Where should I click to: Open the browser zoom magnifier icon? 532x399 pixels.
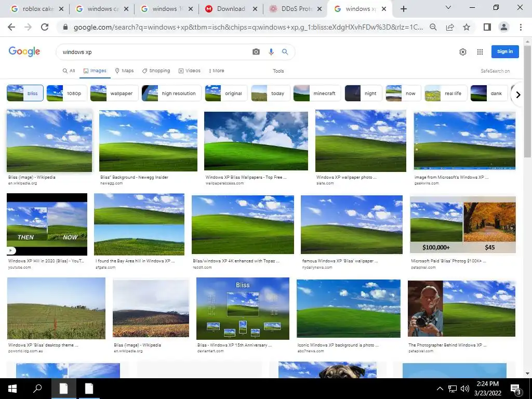coord(433,27)
